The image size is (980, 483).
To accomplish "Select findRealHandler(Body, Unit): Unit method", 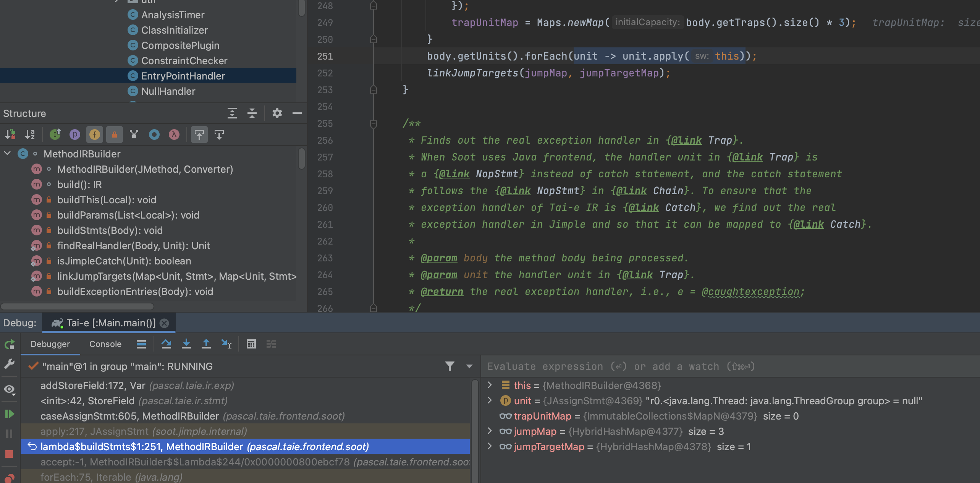I will (133, 246).
